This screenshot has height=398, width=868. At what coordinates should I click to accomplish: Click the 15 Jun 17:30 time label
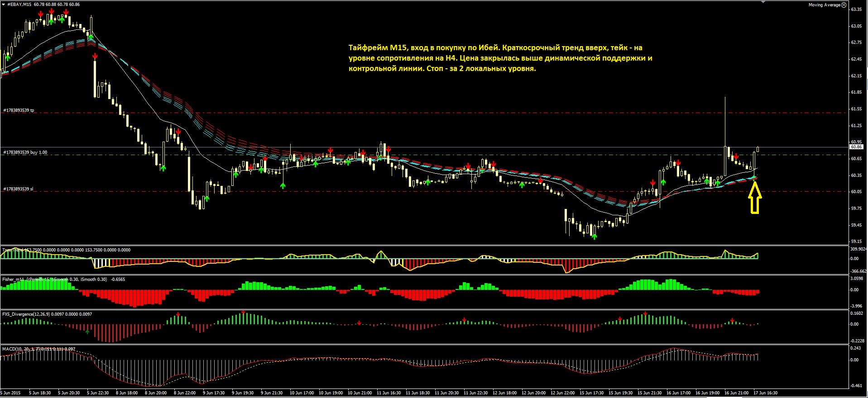pos(591,393)
